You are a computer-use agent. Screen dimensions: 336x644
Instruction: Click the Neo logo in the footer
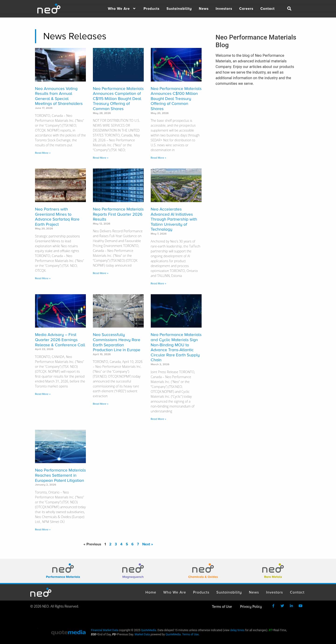click(x=41, y=593)
